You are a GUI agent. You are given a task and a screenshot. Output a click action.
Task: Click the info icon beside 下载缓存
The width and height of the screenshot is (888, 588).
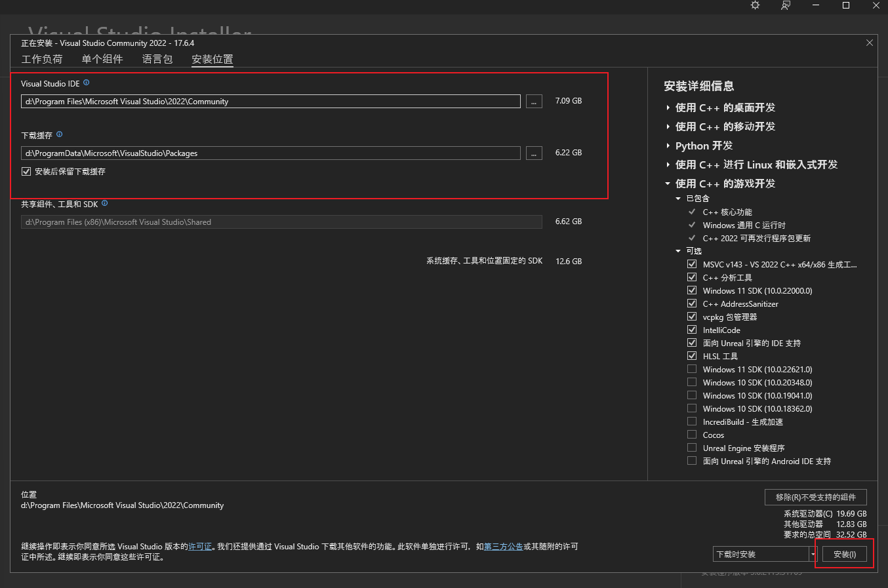[x=59, y=134]
